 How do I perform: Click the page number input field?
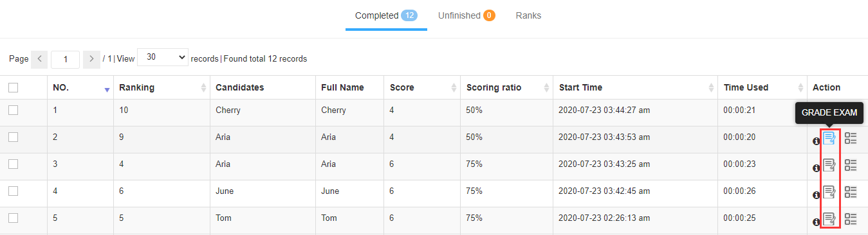pyautogui.click(x=66, y=59)
